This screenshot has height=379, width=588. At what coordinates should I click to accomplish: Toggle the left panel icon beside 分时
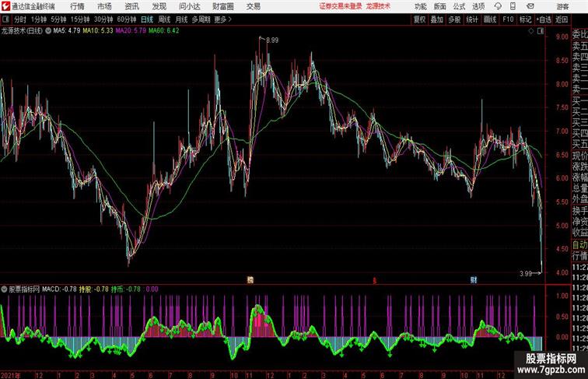(5, 19)
